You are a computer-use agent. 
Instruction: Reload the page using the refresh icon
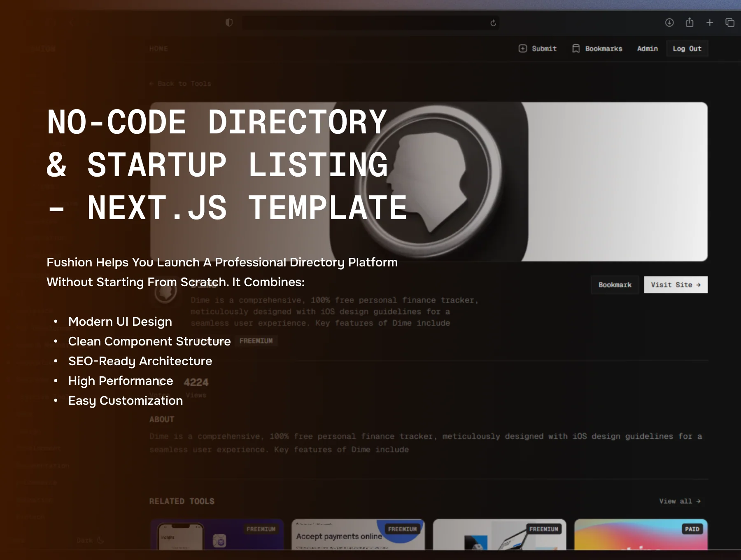493,23
